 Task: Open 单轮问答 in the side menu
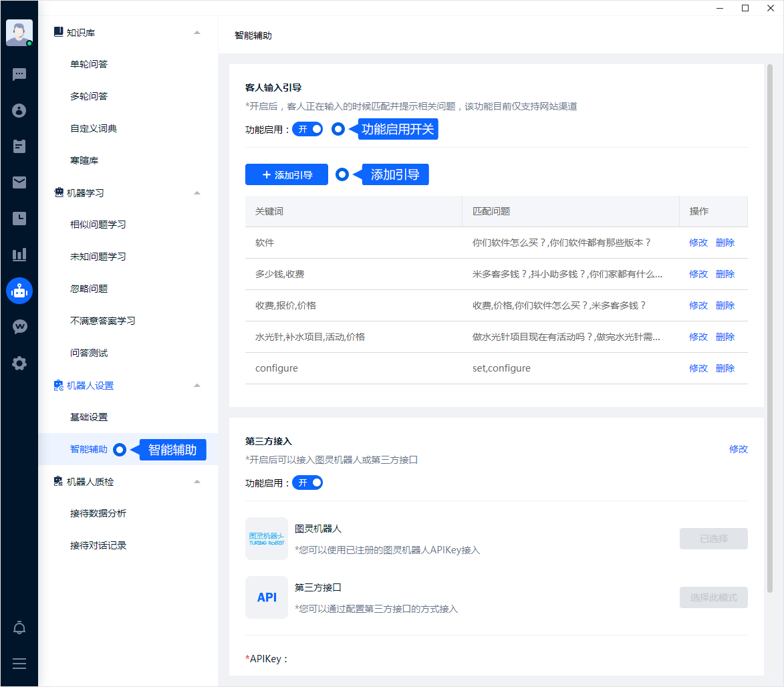coord(89,64)
